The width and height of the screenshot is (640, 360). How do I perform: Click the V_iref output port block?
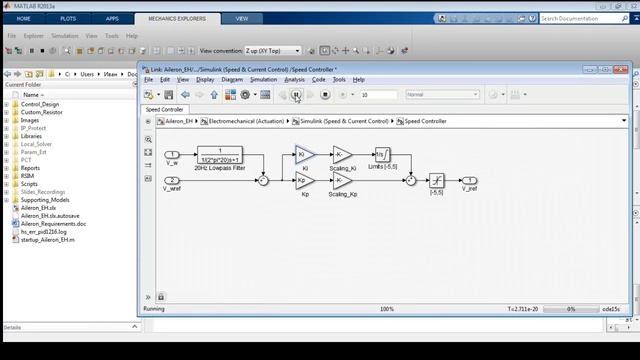pos(469,180)
